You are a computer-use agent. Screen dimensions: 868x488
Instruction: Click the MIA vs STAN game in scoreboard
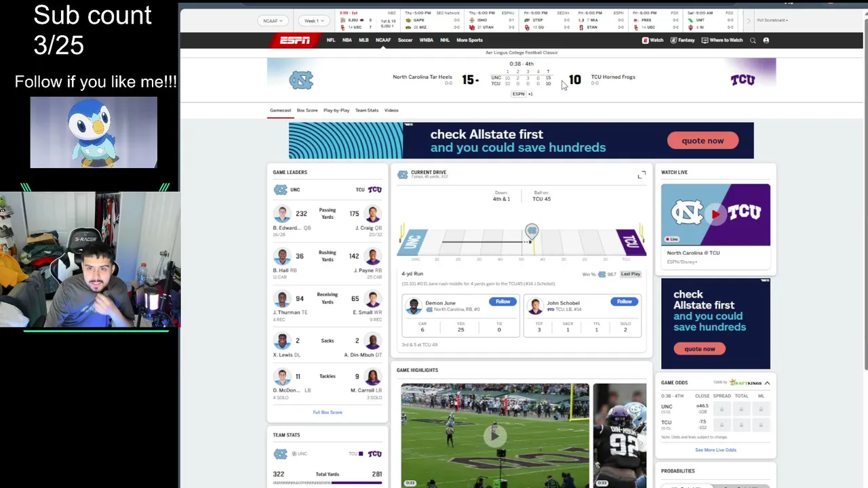tap(600, 20)
